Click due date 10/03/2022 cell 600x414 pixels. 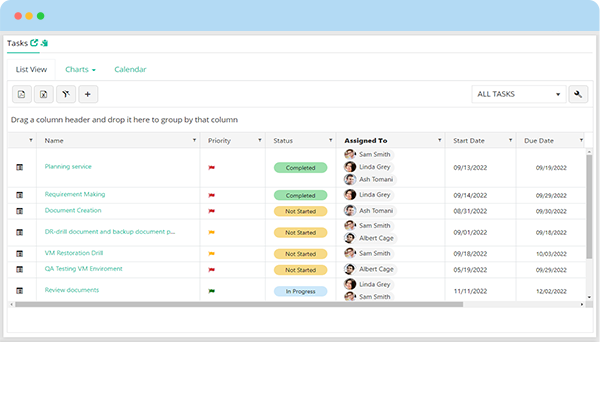coord(551,254)
